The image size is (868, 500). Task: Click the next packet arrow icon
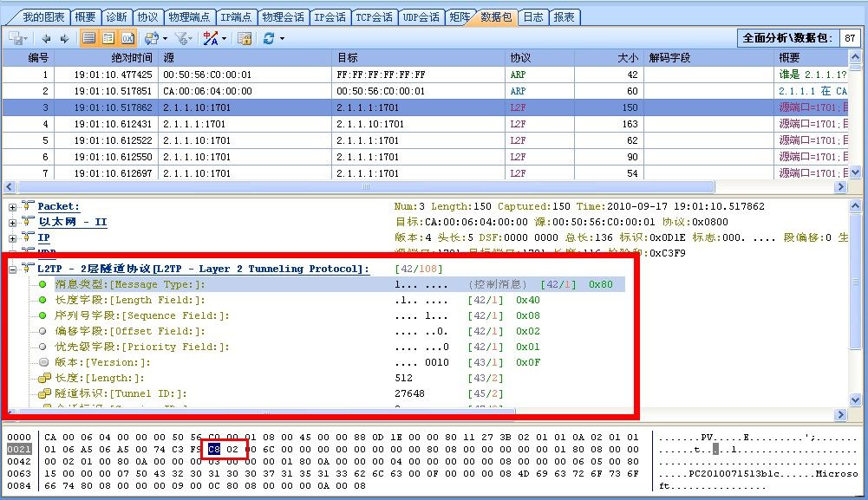(x=62, y=39)
